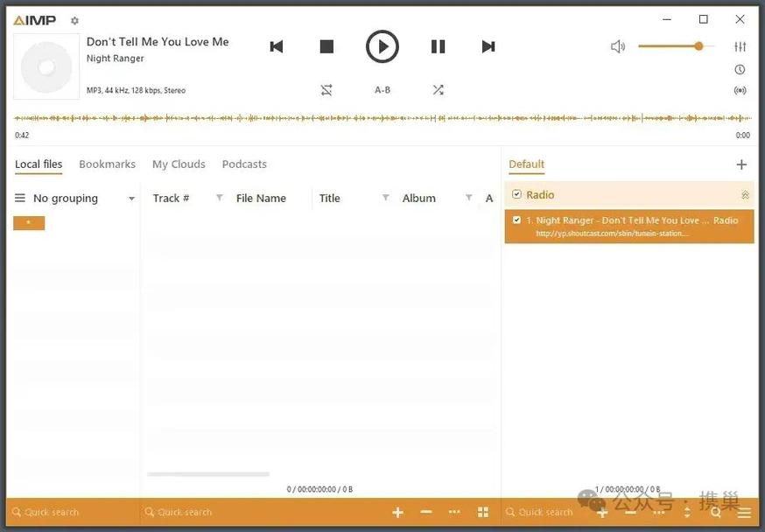Open the No grouping dropdown
The width and height of the screenshot is (765, 532).
(x=131, y=199)
